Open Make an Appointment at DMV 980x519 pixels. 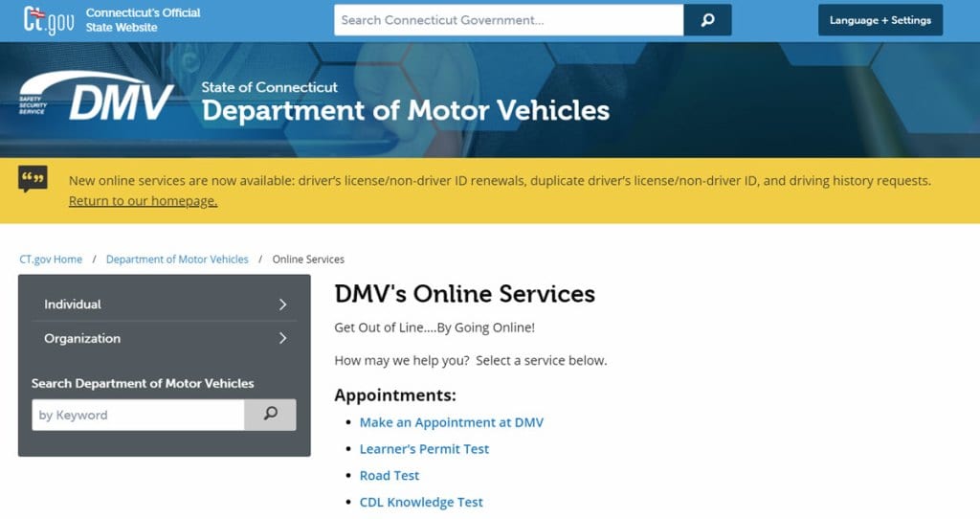[x=451, y=422]
